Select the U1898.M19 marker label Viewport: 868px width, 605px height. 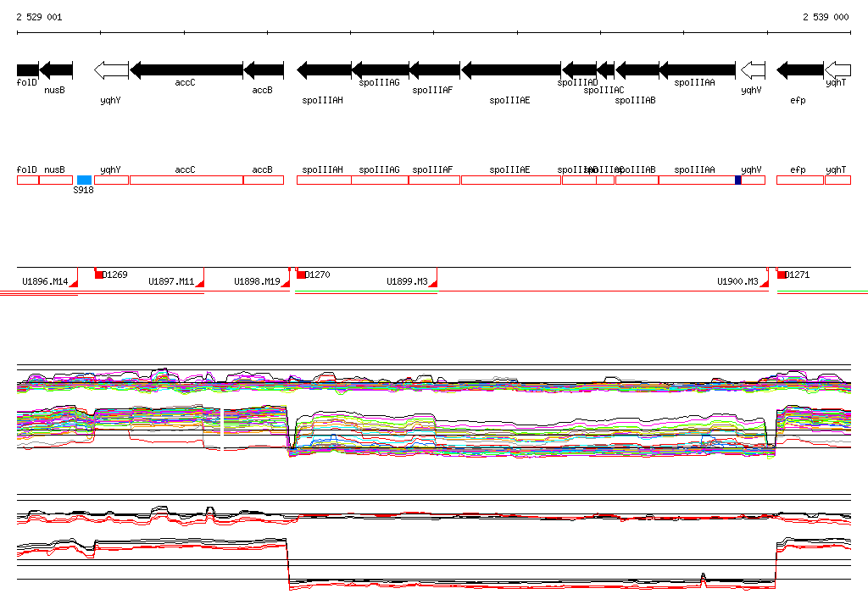[x=257, y=282]
